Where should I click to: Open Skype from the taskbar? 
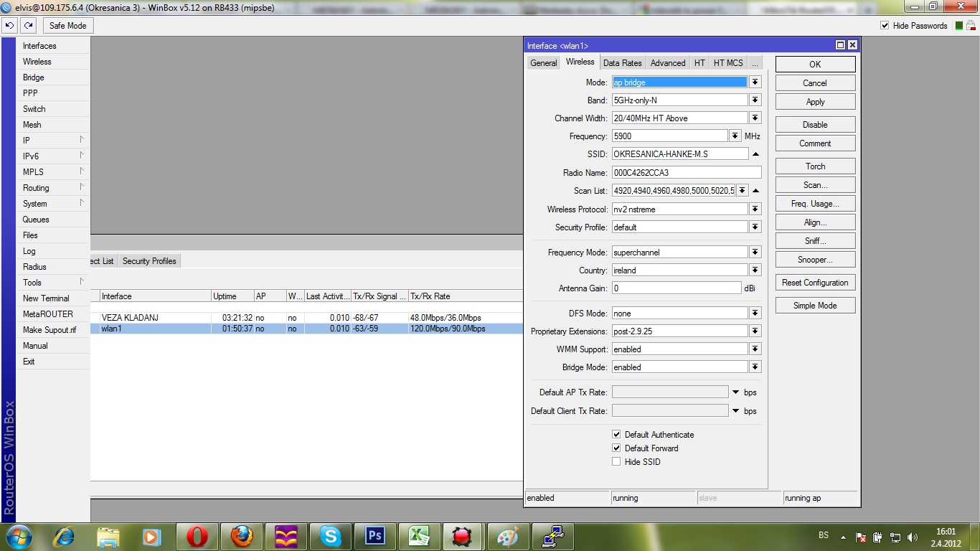331,537
